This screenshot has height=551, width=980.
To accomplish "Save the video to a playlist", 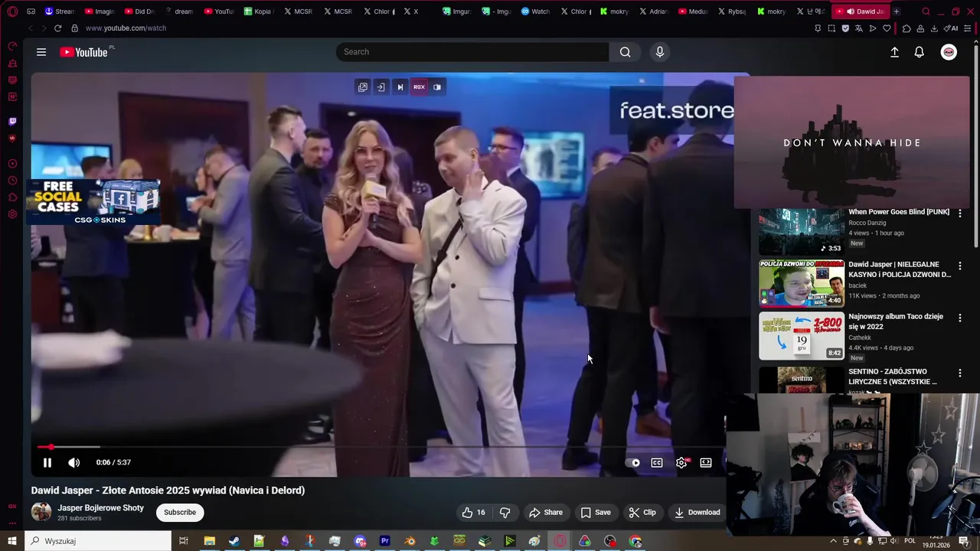I will coord(596,513).
